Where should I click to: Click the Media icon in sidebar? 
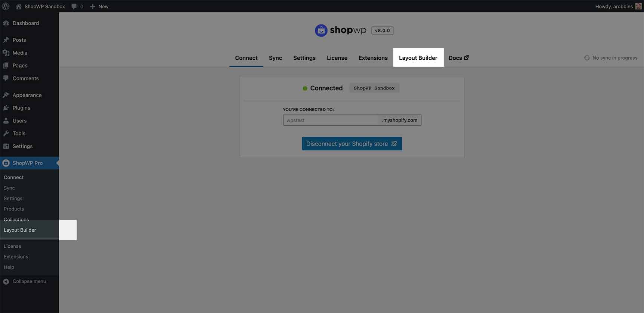pos(6,53)
